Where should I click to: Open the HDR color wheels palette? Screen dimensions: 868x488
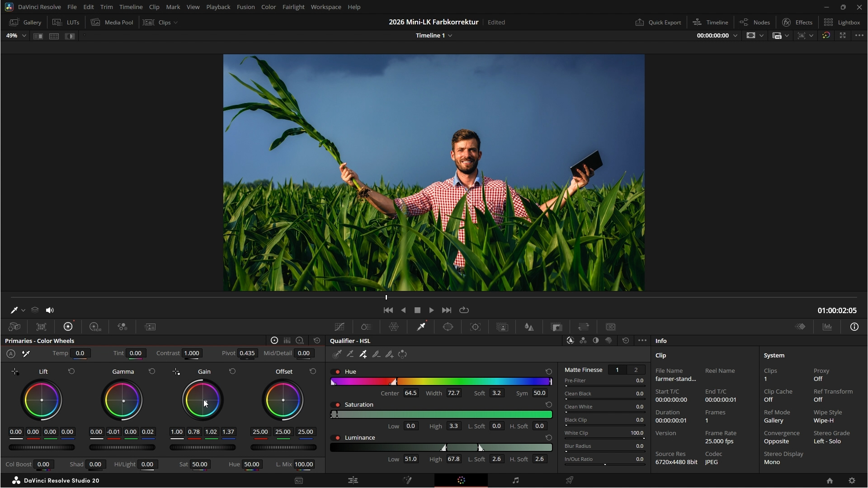[x=95, y=327]
